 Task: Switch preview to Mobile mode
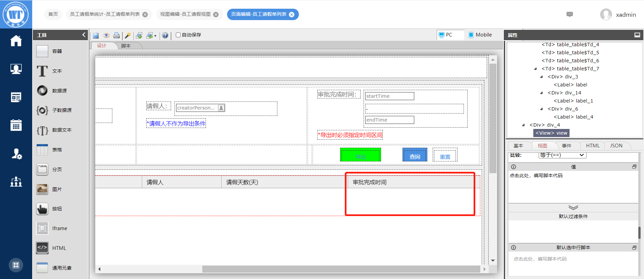(480, 35)
